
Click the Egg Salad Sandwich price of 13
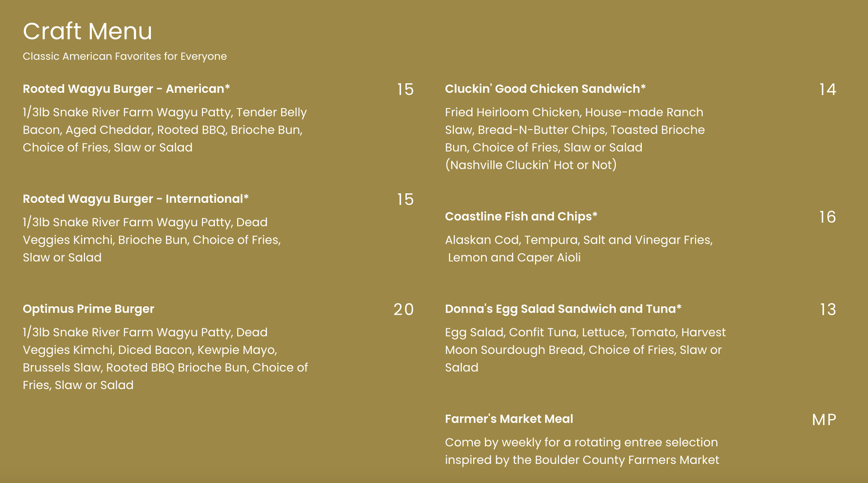(x=827, y=309)
